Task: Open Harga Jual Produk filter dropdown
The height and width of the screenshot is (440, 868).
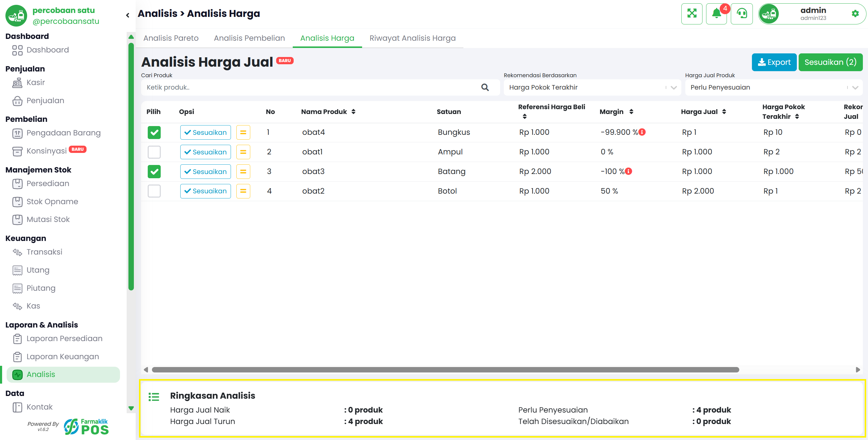Action: point(774,87)
